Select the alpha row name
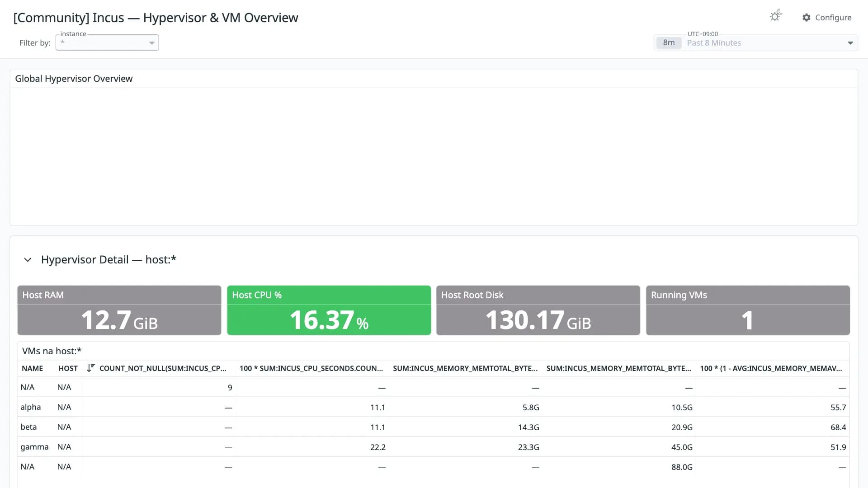The height and width of the screenshot is (488, 868). coord(31,407)
